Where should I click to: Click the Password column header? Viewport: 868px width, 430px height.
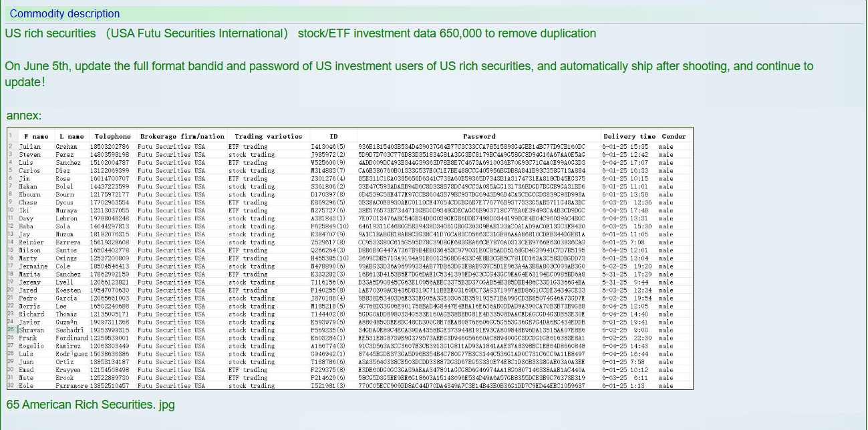(x=478, y=136)
